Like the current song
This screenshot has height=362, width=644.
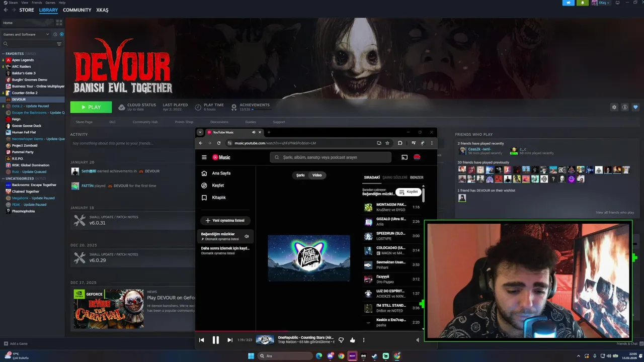click(x=352, y=340)
